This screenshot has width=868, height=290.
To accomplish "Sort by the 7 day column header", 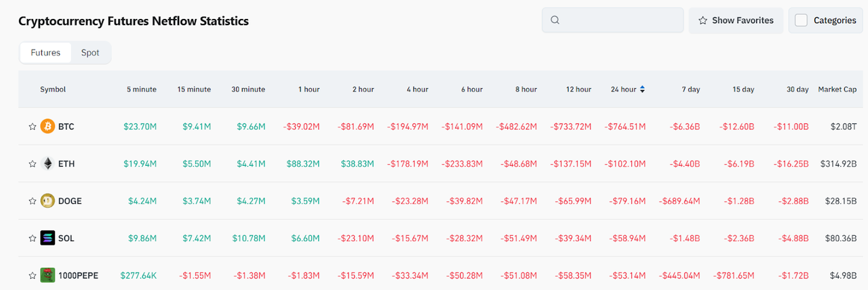I will (x=691, y=89).
